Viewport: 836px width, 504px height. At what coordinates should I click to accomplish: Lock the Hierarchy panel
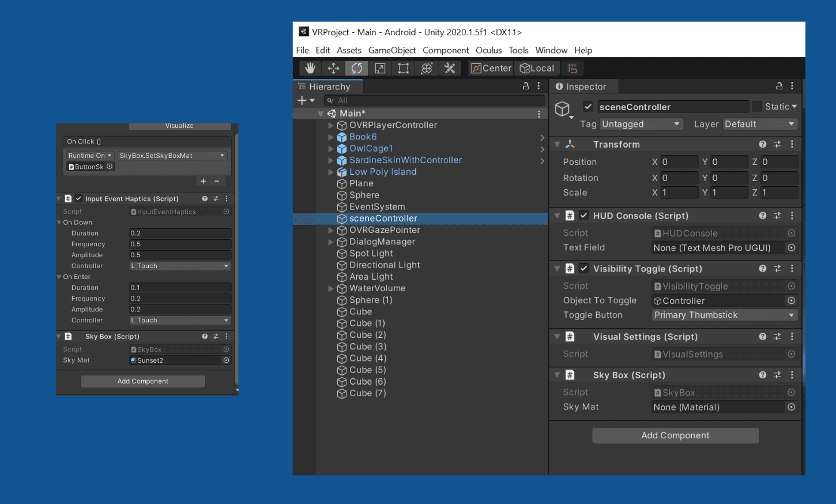526,86
